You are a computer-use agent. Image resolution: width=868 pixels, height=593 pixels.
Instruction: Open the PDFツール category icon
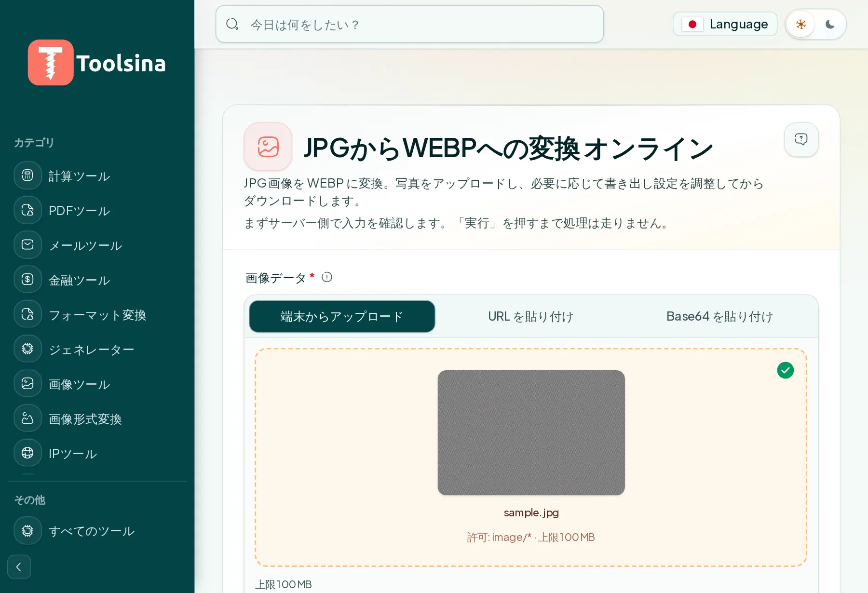point(27,210)
